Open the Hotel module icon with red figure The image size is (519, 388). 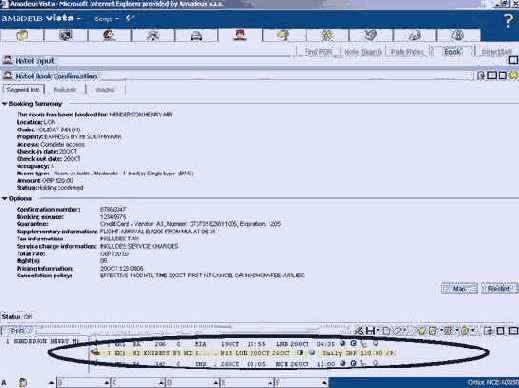pos(240,35)
